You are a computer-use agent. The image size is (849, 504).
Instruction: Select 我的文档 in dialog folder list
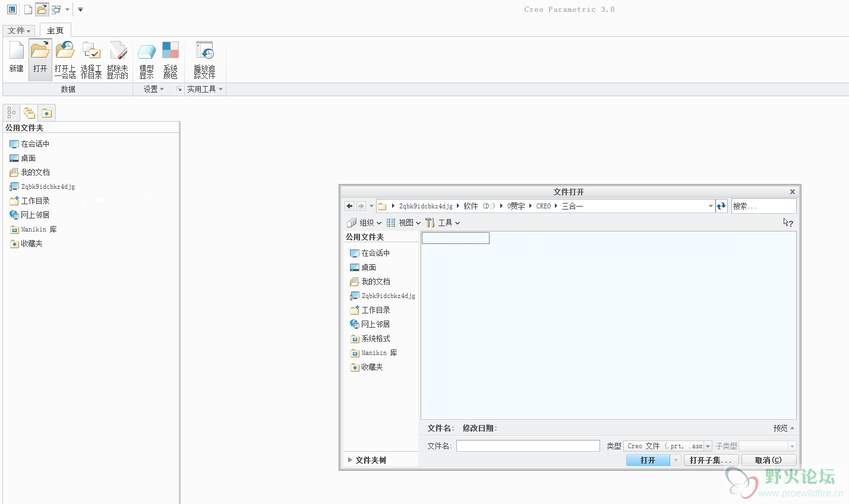click(370, 281)
